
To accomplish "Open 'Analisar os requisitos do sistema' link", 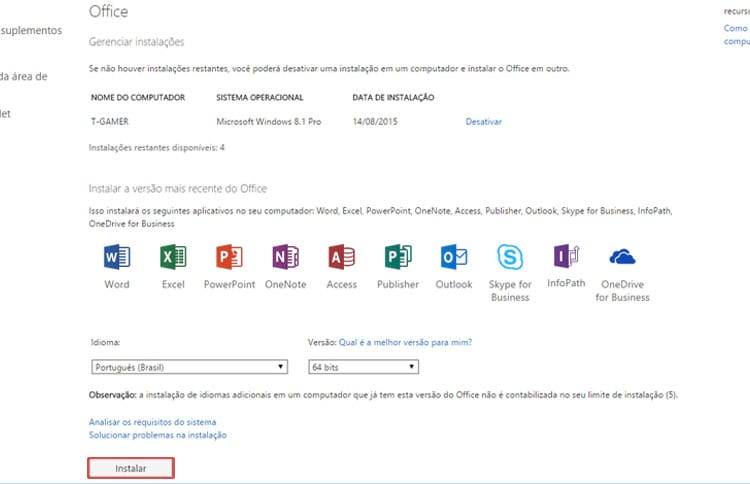I will (152, 422).
